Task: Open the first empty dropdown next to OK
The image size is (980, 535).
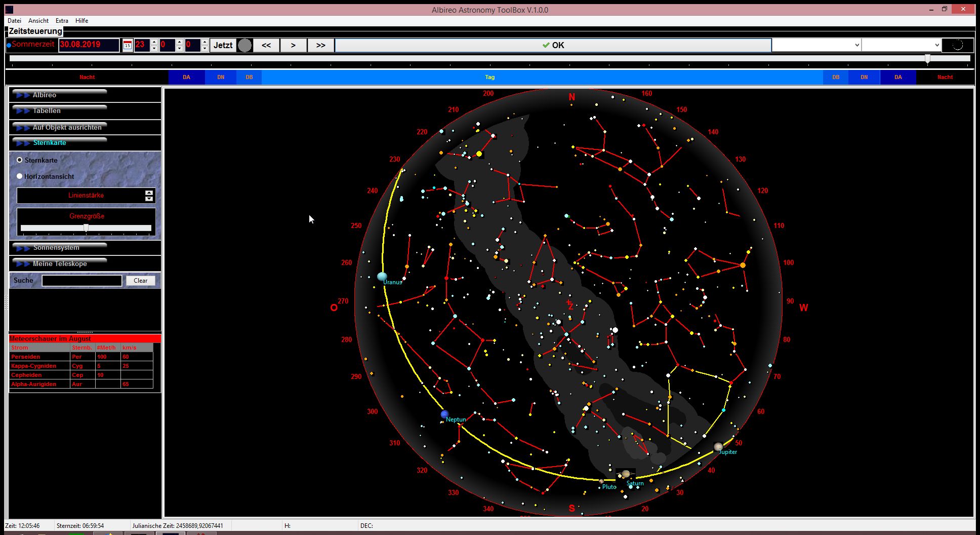Action: 816,45
